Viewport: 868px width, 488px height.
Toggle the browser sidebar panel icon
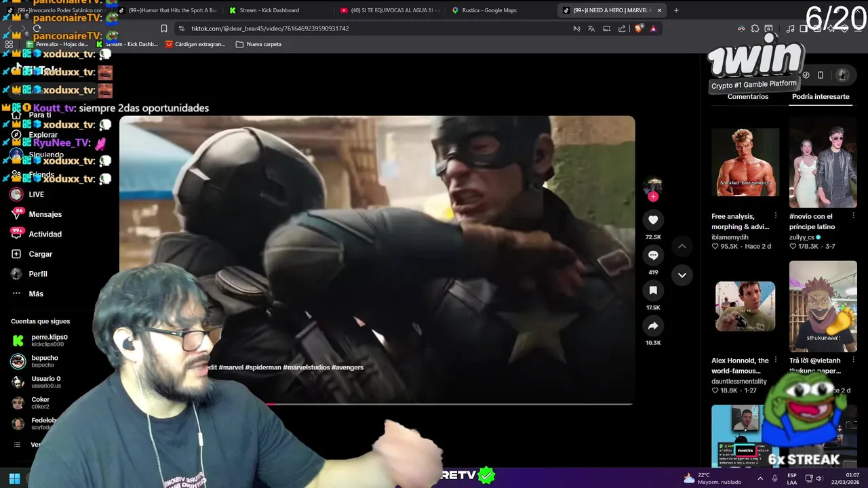(804, 28)
